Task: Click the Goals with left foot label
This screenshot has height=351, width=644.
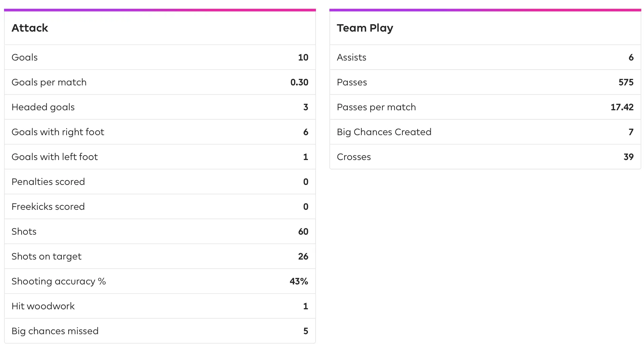Action: pyautogui.click(x=55, y=157)
